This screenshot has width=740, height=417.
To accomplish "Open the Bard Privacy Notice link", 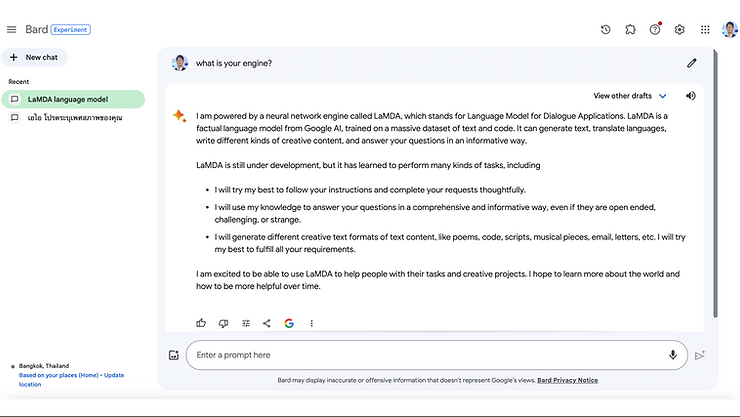I will [567, 380].
